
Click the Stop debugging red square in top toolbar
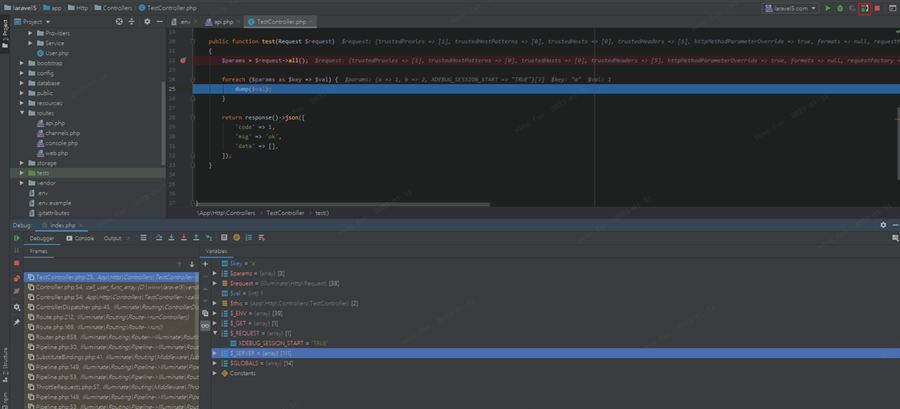pos(877,8)
